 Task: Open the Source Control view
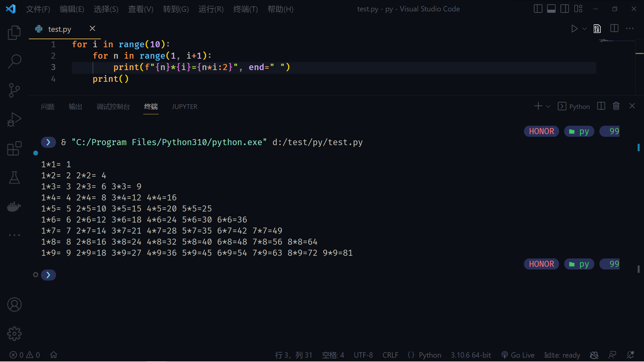pos(14,90)
